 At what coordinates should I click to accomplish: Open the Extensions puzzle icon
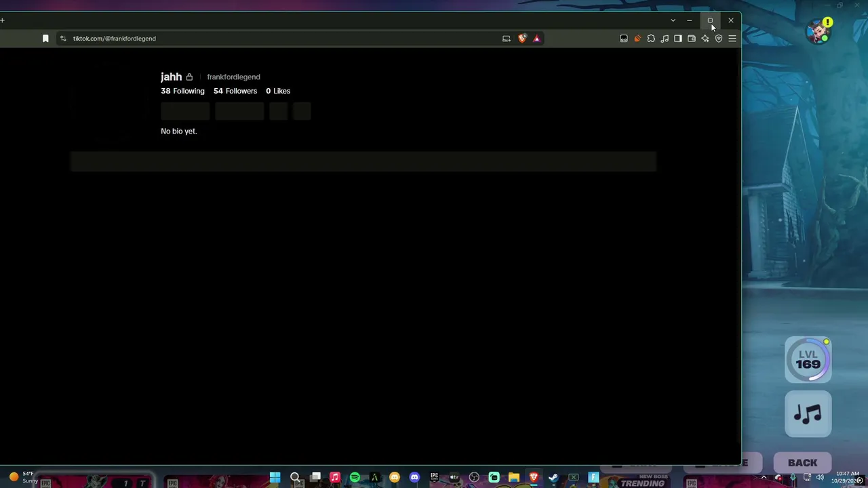point(651,39)
